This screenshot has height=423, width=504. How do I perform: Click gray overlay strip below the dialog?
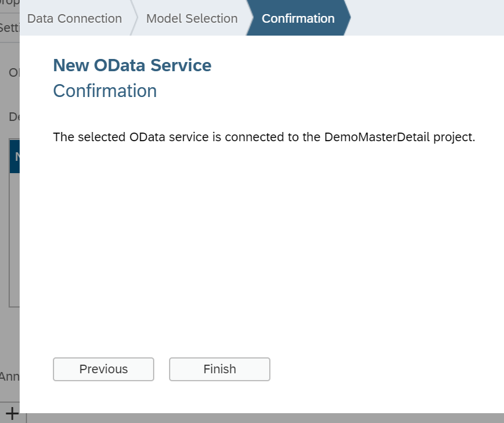265,418
